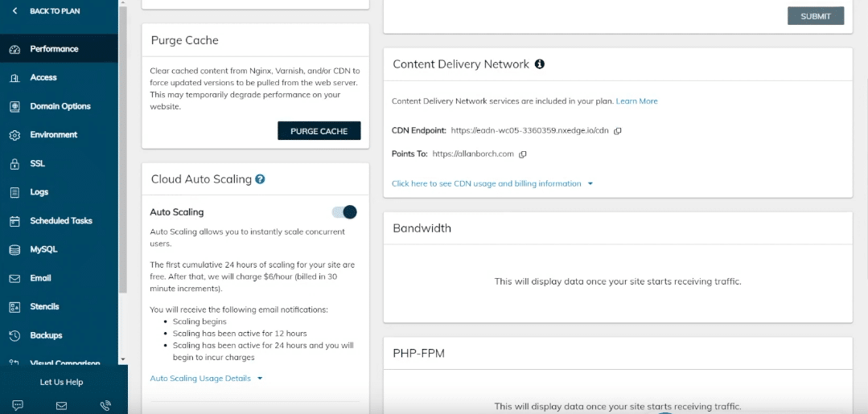Click 'Scaling has been active for 12 hours'
The width and height of the screenshot is (868, 414).
coord(240,334)
